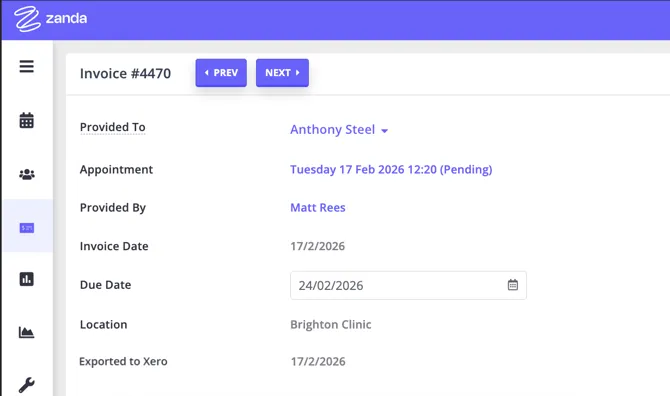670x396 pixels.
Task: Click into the Due Date field showing 24/02/2026
Action: coord(408,285)
